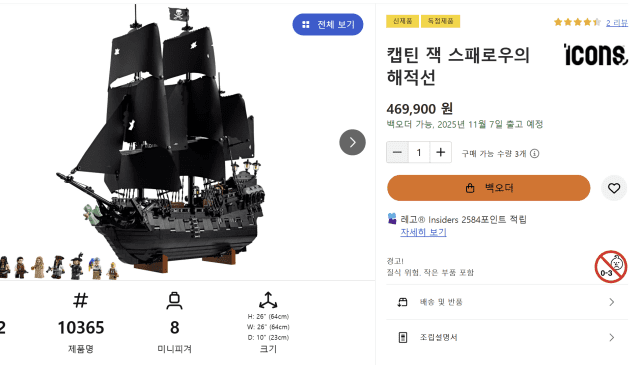
Task: Show next product image with arrow
Action: (x=352, y=142)
